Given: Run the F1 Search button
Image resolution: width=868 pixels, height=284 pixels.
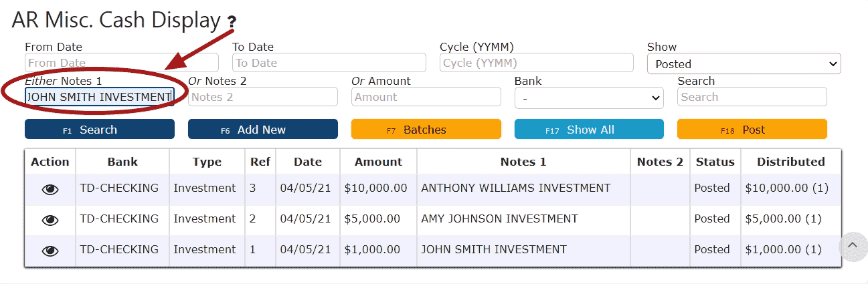Looking at the screenshot, I should pos(100,130).
